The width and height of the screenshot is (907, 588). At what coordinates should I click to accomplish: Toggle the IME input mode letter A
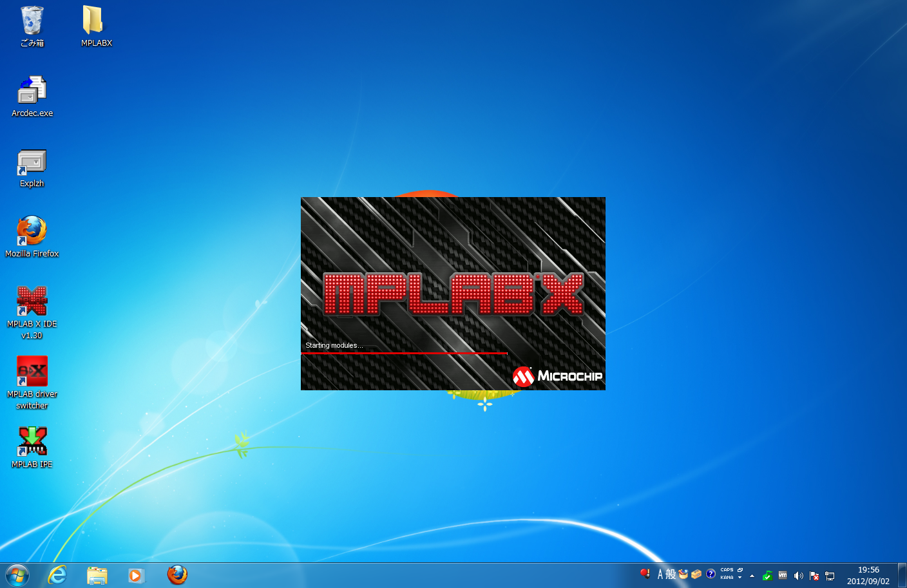[660, 574]
